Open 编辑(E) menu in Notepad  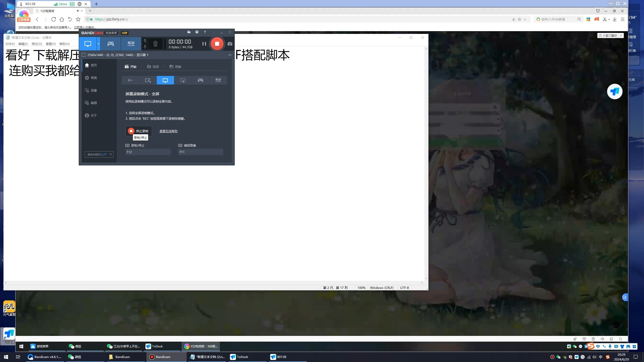point(23,44)
